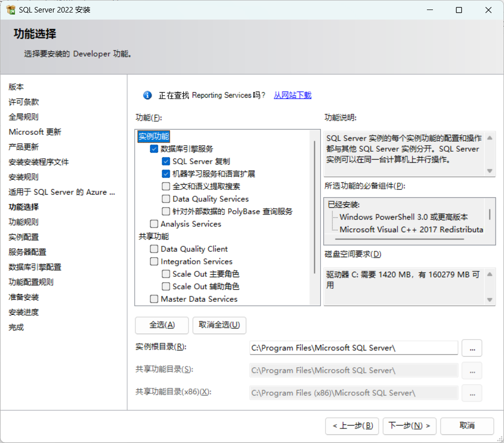Check Integration Services feature
Image resolution: width=504 pixels, height=443 pixels.
[x=154, y=261]
